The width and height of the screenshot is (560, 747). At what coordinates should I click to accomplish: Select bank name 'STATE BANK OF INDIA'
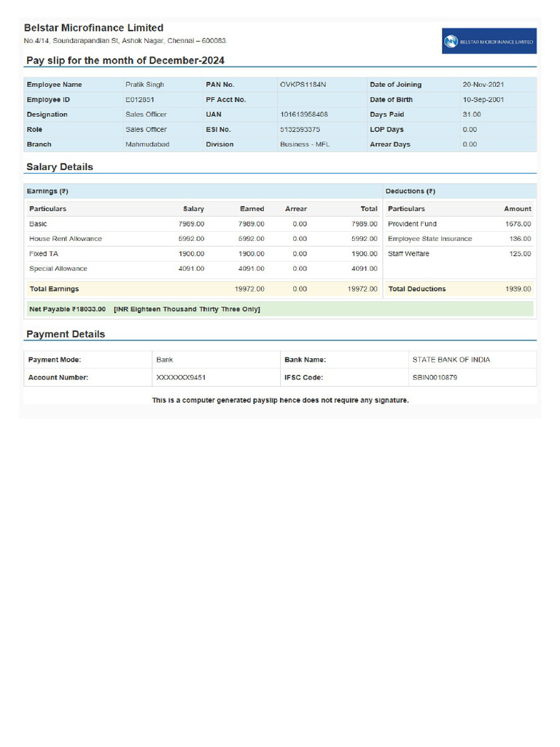pyautogui.click(x=451, y=360)
